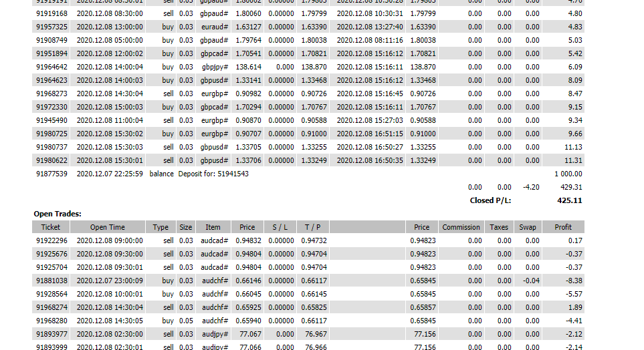644x350 pixels.
Task: Click close time 2020.12.08 16:51:15
Action: coord(370,134)
